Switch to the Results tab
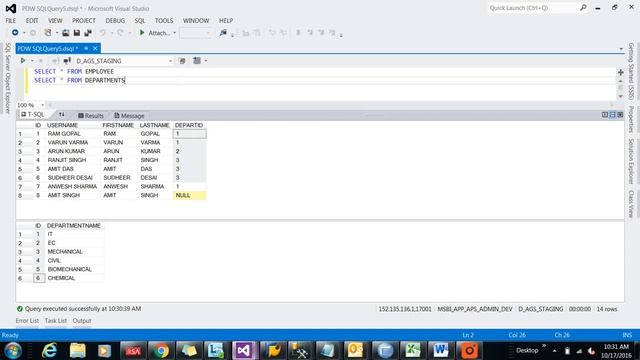The height and width of the screenshot is (360, 640). [x=91, y=116]
